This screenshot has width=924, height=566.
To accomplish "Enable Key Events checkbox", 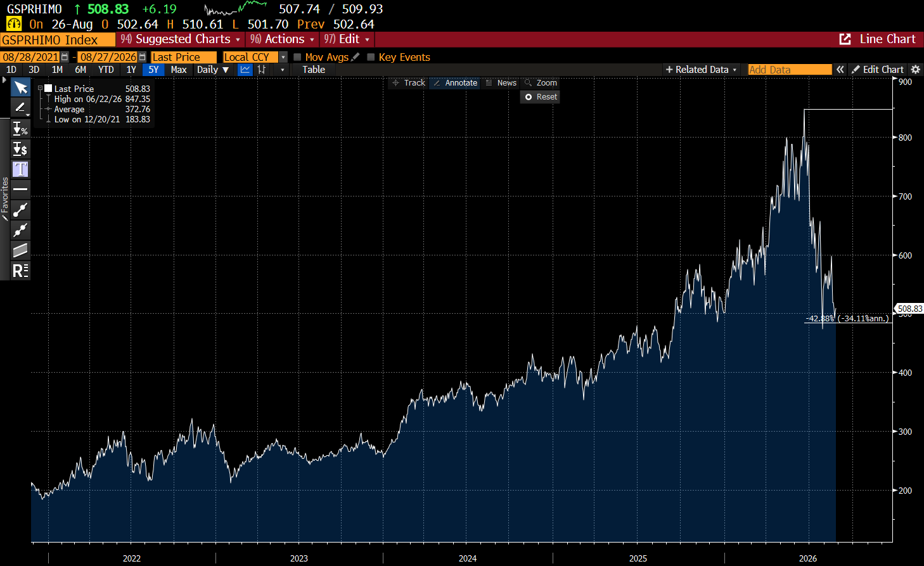I will [371, 57].
